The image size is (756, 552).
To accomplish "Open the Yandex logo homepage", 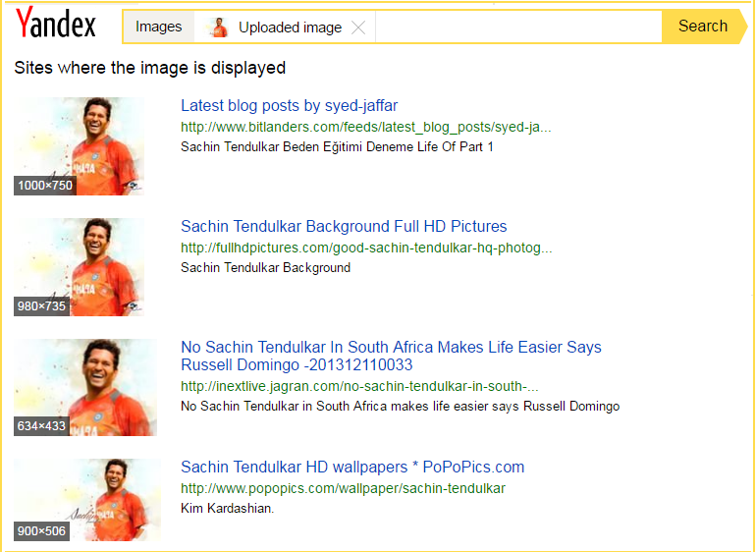I will pos(56,23).
